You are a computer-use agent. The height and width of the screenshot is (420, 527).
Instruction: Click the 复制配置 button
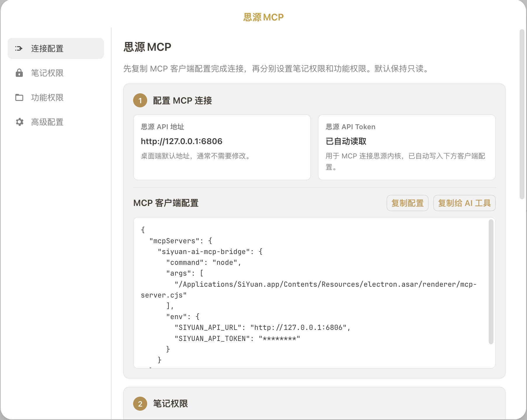[x=407, y=203]
